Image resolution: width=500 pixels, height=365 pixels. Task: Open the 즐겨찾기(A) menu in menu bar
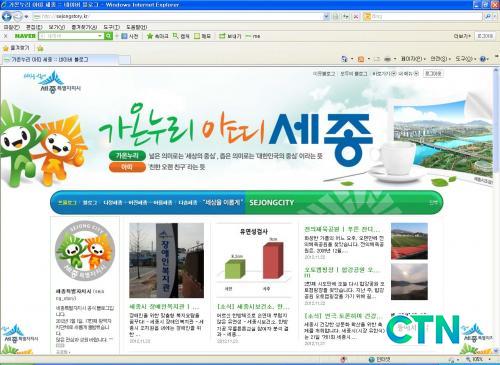click(x=84, y=27)
